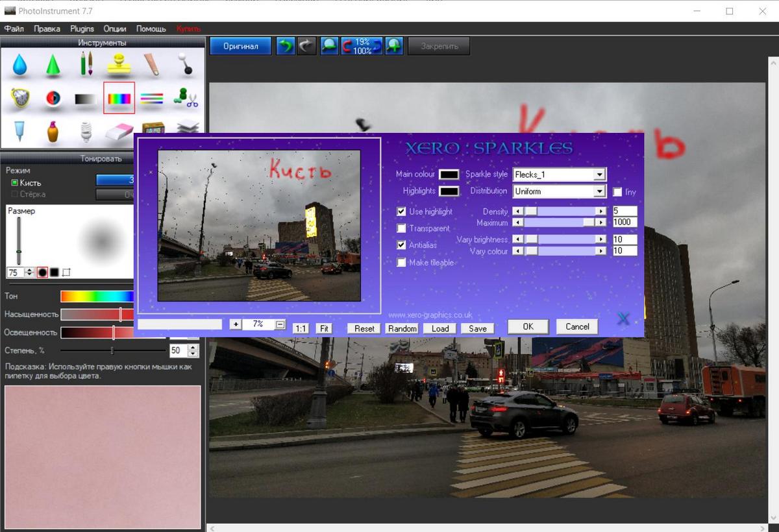Increase the Степень spinner value

193,347
